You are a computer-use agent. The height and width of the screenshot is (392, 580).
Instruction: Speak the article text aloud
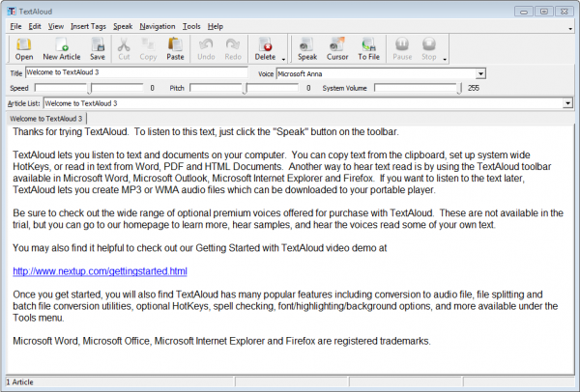(307, 49)
